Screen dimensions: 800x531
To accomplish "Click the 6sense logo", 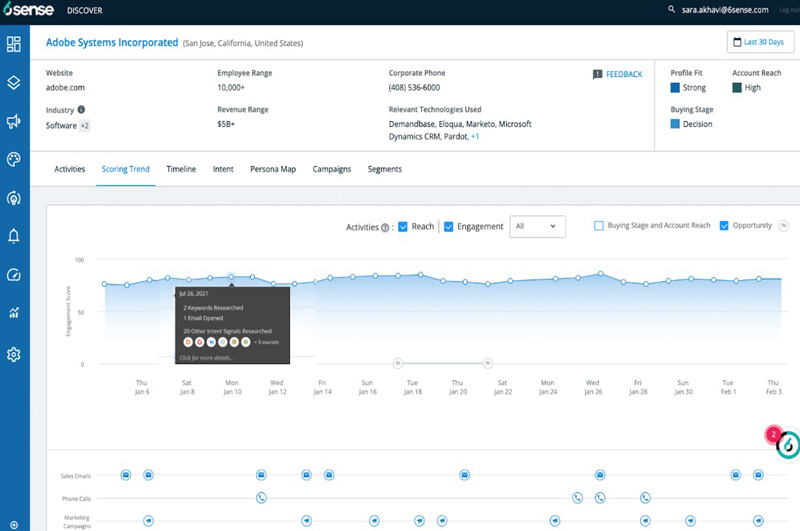I will coord(28,10).
